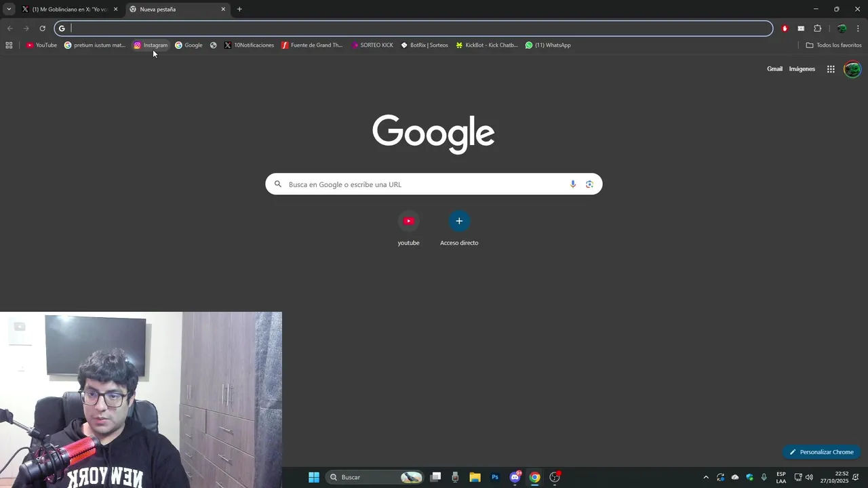Open the BotRix | Sorteos bookmark
Image resolution: width=868 pixels, height=488 pixels.
pyautogui.click(x=425, y=45)
